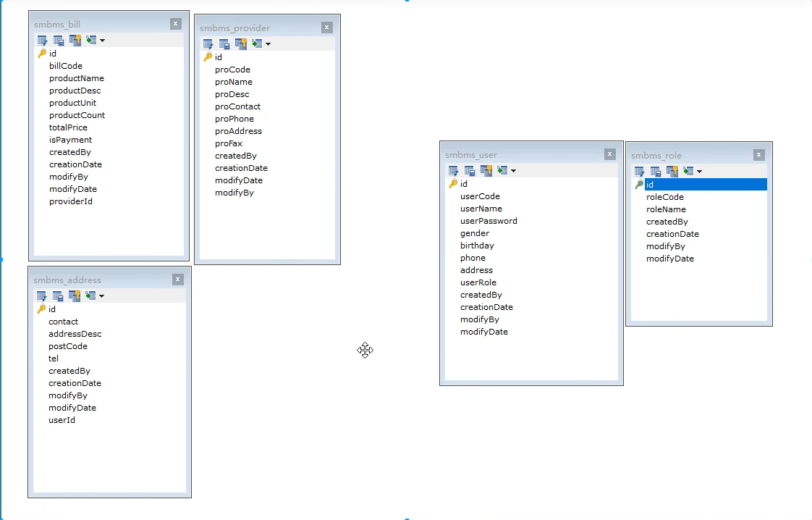The height and width of the screenshot is (520, 812).
Task: Open Alter Table icon in smbms_bill
Action: click(43, 41)
